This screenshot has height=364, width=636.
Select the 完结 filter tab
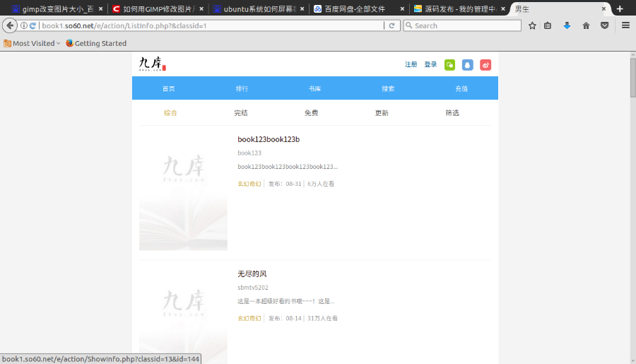[241, 113]
